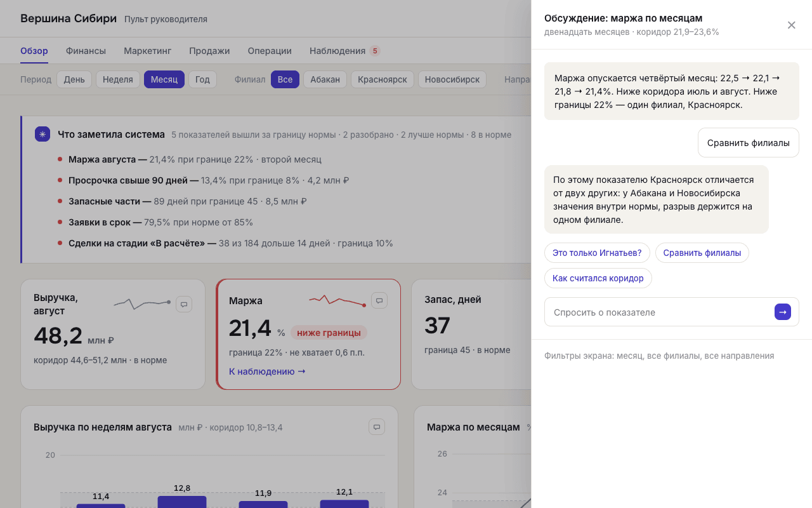Switch to the Обзор tab
The height and width of the screenshot is (508, 812).
coord(34,51)
